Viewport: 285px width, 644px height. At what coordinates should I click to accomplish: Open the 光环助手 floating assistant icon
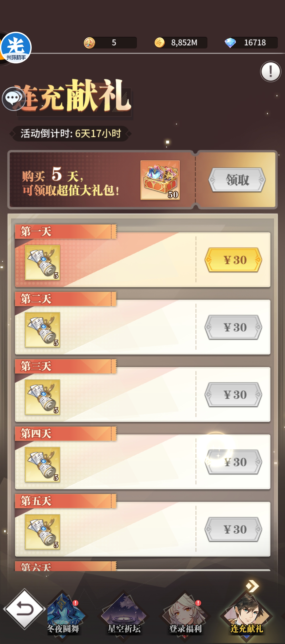coord(16,48)
